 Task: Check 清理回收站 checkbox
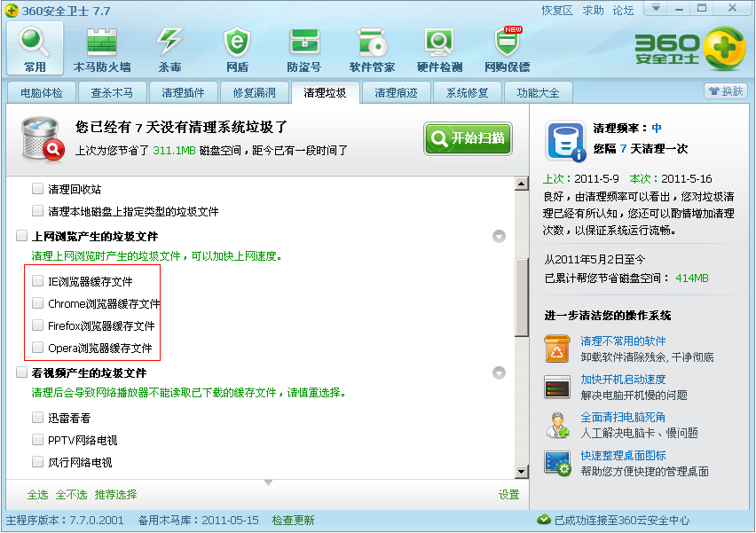pyautogui.click(x=37, y=188)
